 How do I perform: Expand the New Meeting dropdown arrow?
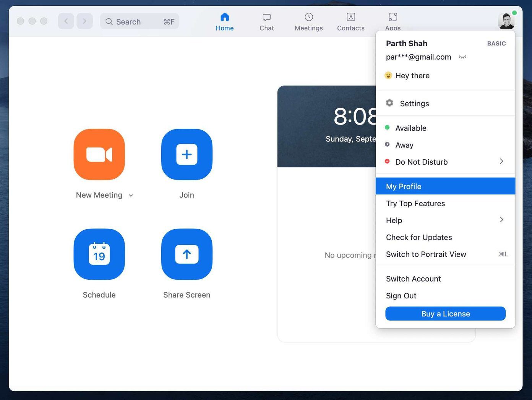[131, 195]
